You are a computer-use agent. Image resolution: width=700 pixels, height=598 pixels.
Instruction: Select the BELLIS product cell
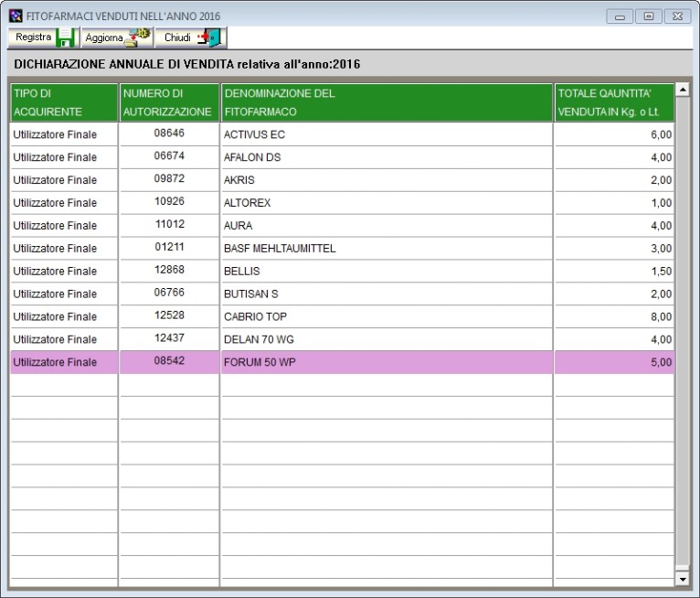click(387, 271)
